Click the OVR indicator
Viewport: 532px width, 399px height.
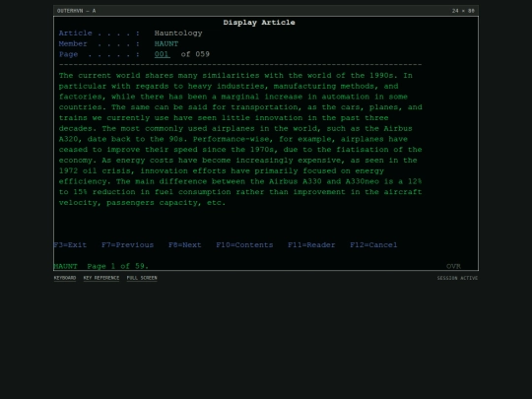click(453, 266)
